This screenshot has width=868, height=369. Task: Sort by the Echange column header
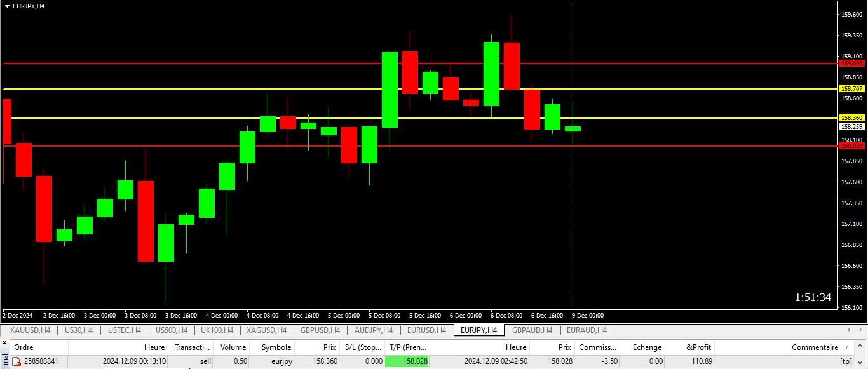click(642, 347)
